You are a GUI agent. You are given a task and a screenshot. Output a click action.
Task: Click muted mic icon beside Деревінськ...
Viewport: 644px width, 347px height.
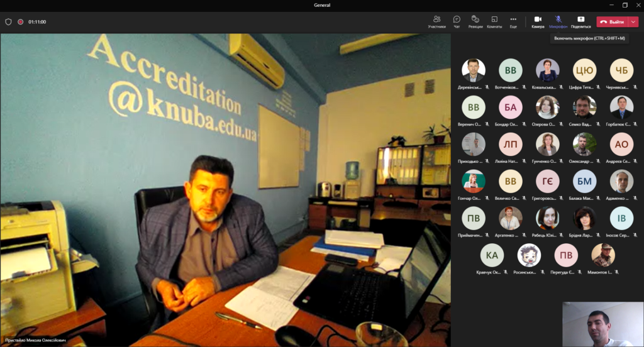487,87
